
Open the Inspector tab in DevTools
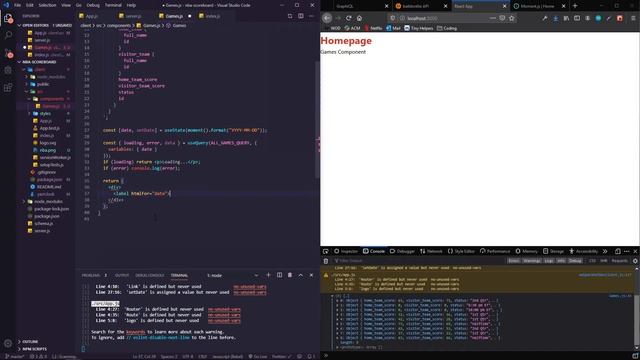346,251
